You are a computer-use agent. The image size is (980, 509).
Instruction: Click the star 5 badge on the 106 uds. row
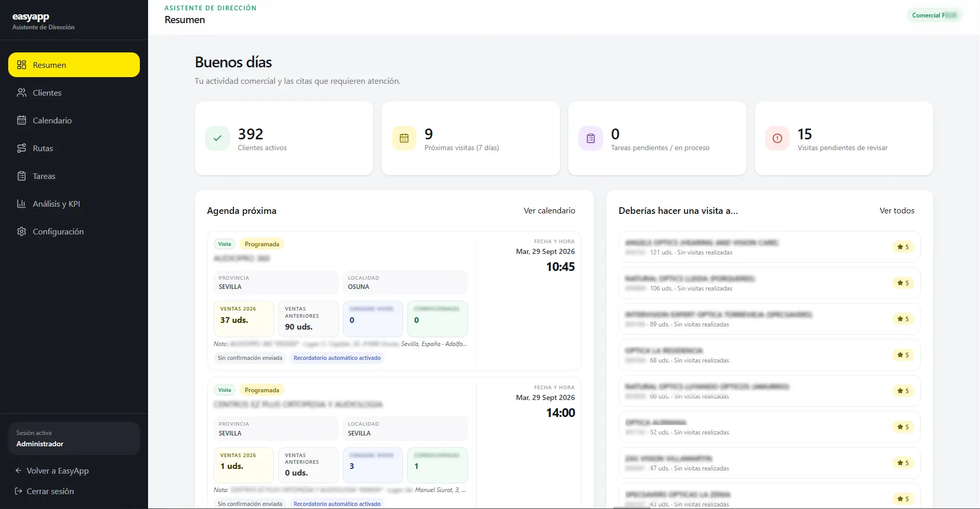tap(903, 283)
